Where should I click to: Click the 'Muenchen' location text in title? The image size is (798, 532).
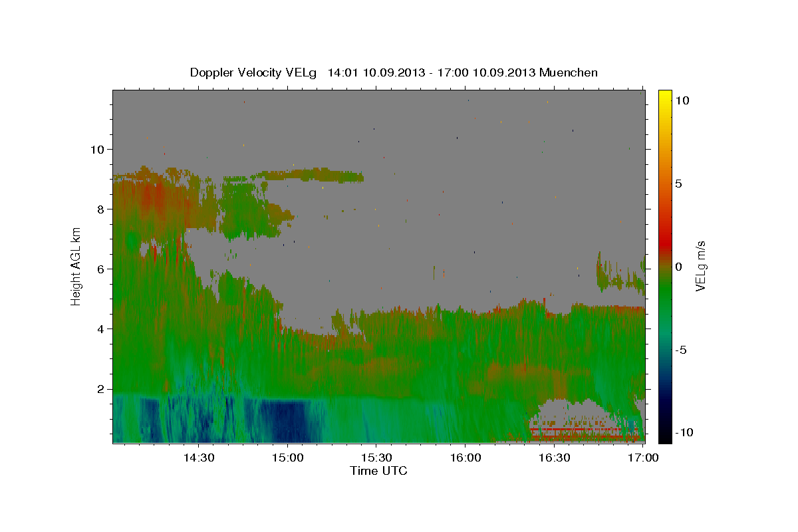point(569,72)
